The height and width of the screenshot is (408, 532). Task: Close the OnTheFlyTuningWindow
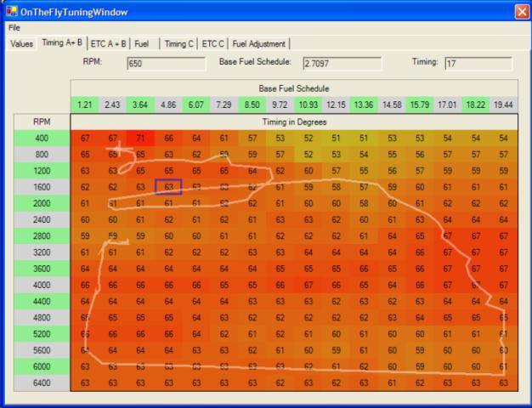click(521, 10)
